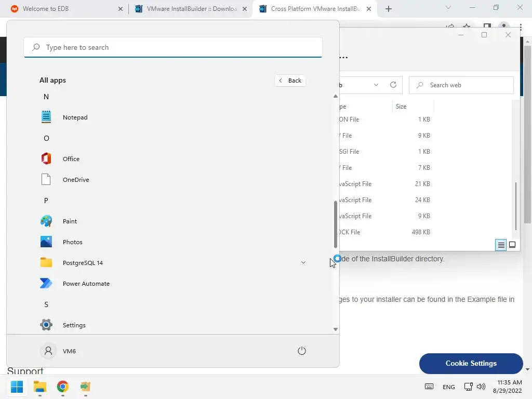The width and height of the screenshot is (532, 399).
Task: Jump to letter P section header
Action: click(46, 201)
